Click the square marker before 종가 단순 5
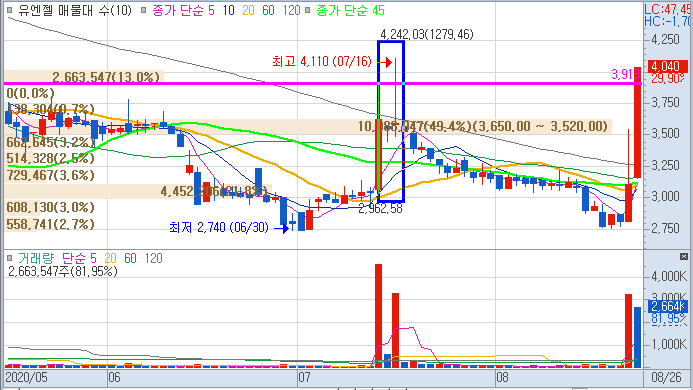This screenshot has width=693, height=390. coord(143,10)
